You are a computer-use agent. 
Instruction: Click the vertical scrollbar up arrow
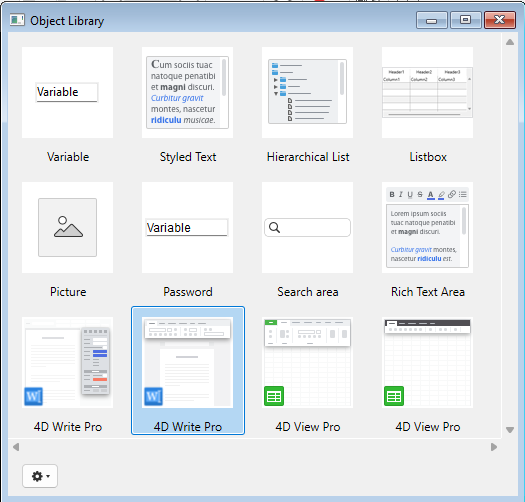coord(510,42)
